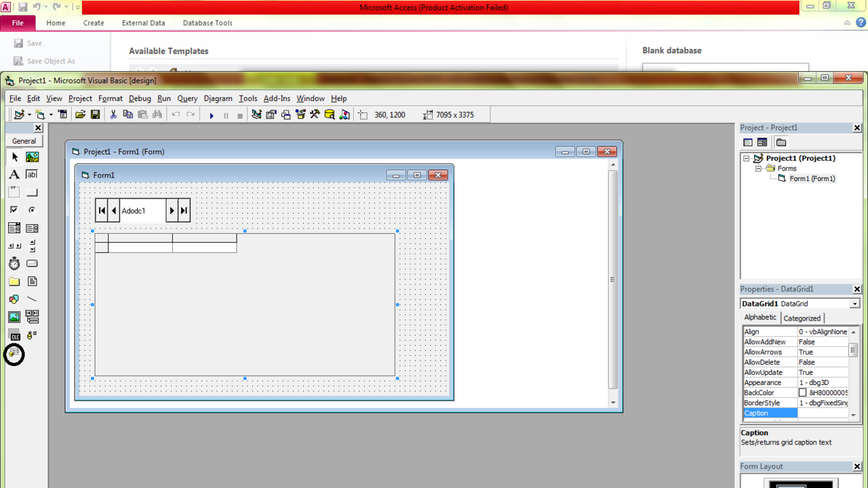The image size is (868, 488).
Task: Select the Pointer tool in the toolbox
Action: [x=14, y=157]
